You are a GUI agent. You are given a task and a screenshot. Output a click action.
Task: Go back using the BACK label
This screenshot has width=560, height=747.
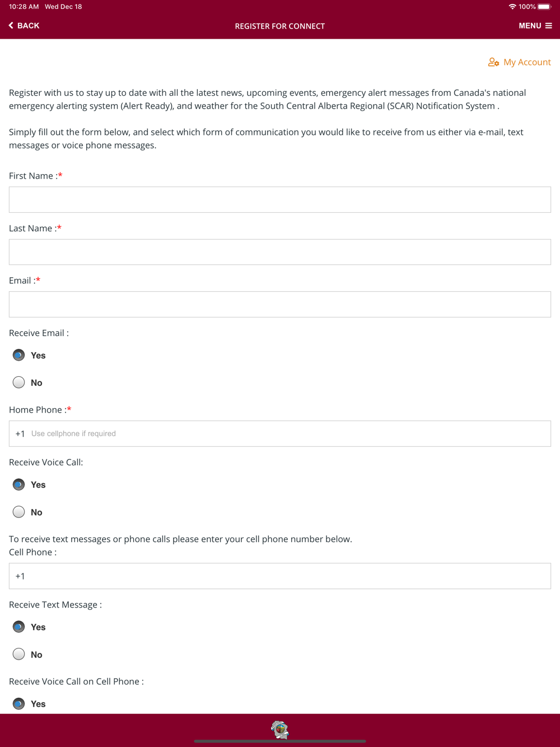coord(29,26)
